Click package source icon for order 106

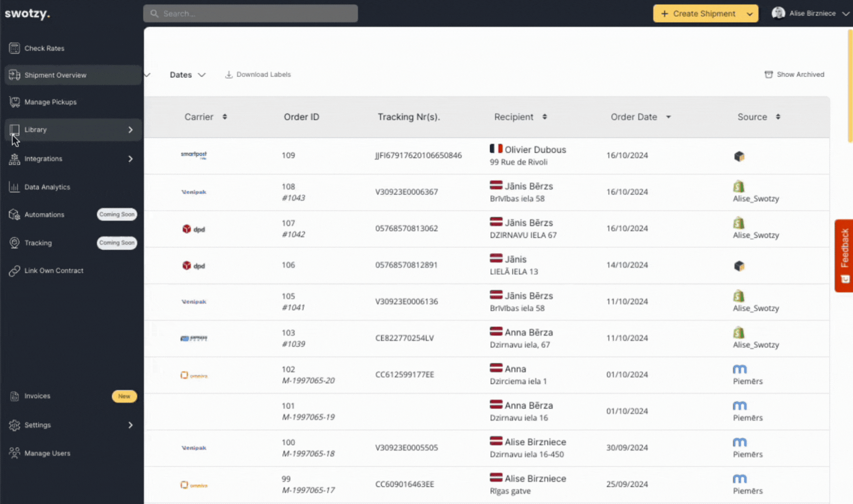click(739, 266)
